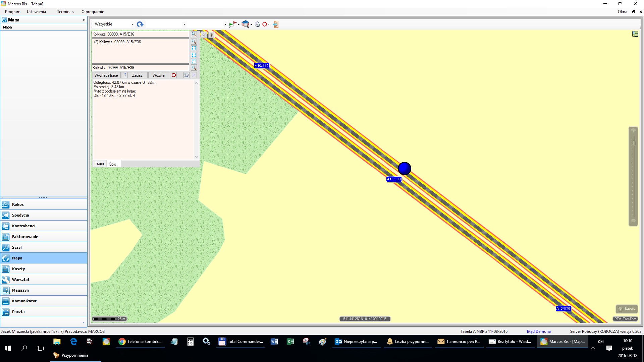Move waypoint up with blue arrow icon
This screenshot has width=644, height=362.
coord(194,48)
